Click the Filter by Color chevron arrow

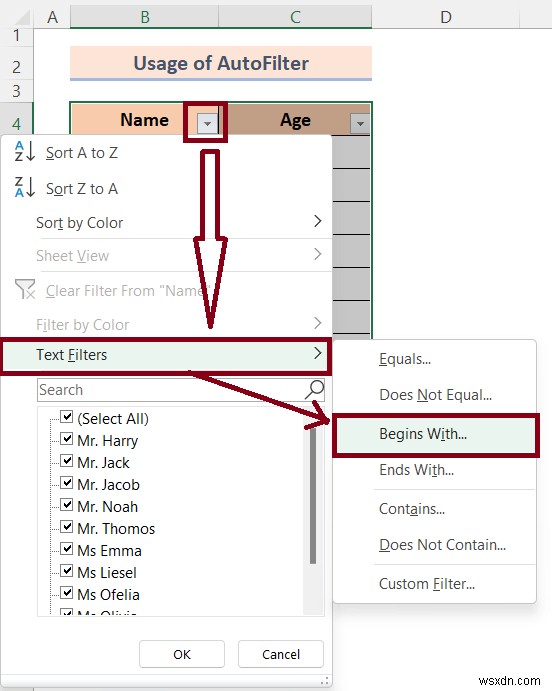(x=318, y=323)
